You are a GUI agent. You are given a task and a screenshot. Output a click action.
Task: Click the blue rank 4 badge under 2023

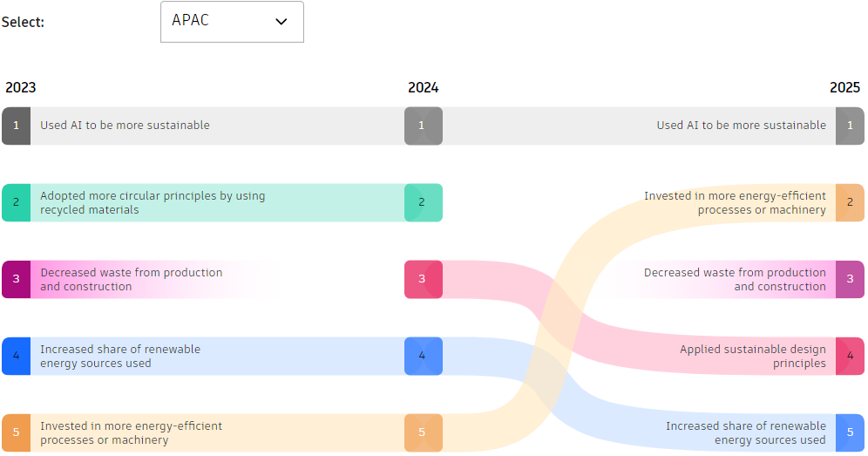point(16,356)
